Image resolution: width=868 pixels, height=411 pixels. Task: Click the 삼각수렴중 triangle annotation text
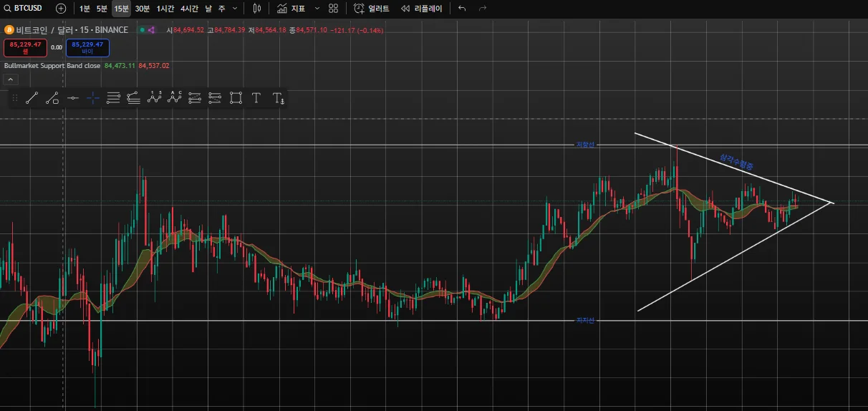[737, 162]
